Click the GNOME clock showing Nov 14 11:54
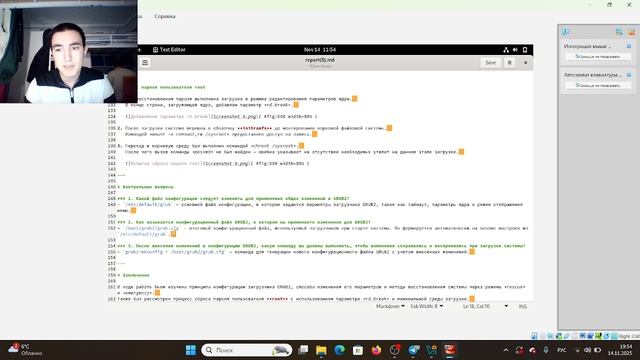This screenshot has width=640, height=360. click(x=320, y=49)
